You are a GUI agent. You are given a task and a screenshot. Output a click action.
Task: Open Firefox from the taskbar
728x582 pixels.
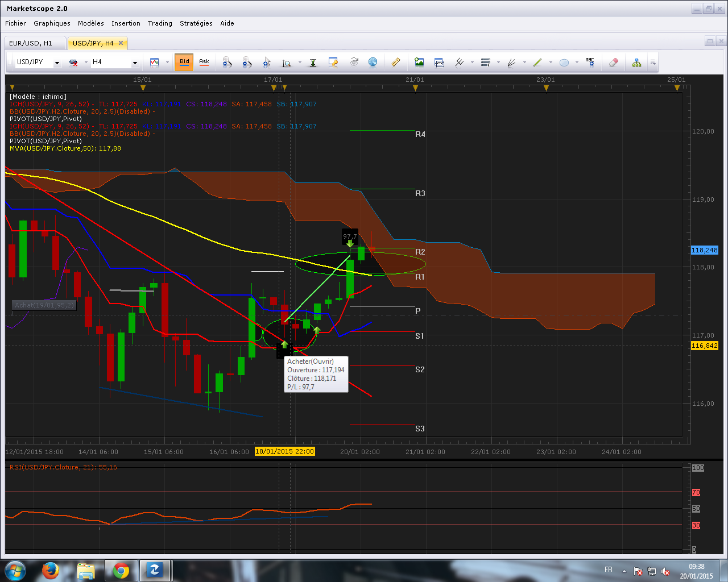click(x=51, y=570)
